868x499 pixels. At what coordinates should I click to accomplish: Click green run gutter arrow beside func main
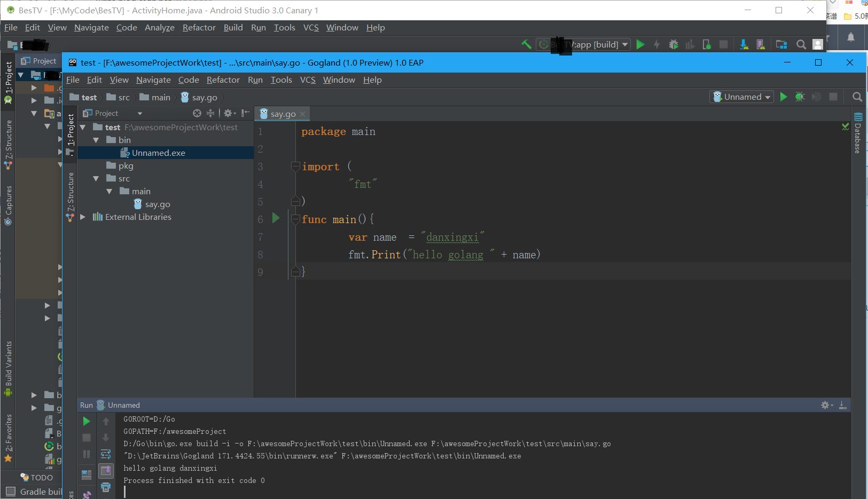tap(276, 218)
